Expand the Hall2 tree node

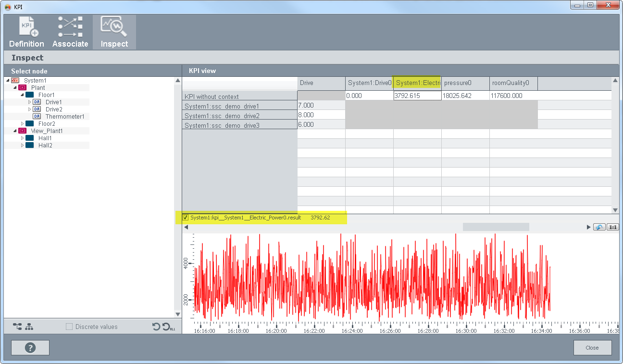click(23, 146)
